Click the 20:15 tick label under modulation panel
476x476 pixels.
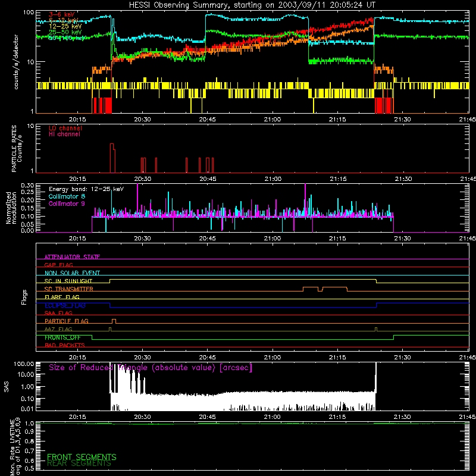point(77,239)
